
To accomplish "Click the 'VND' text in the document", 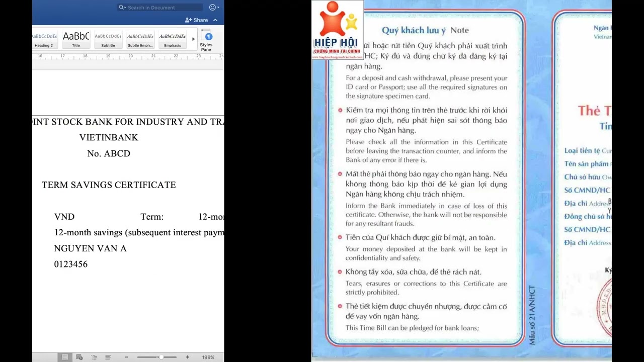I will pyautogui.click(x=64, y=217).
